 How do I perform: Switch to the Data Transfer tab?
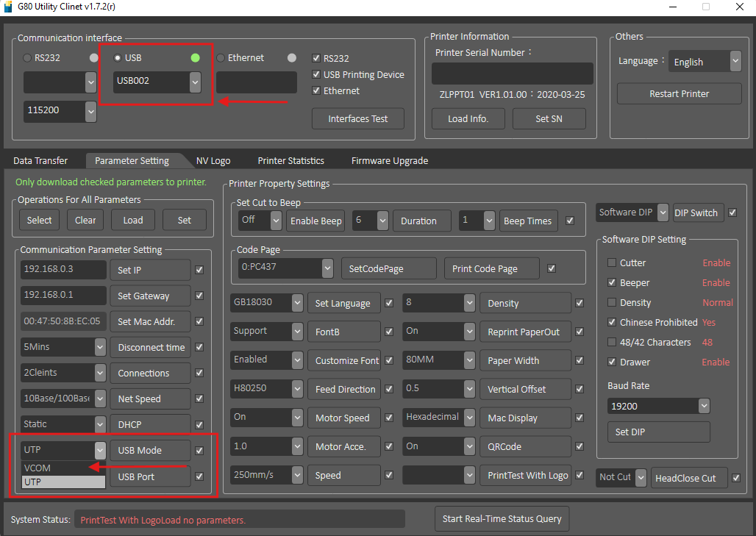tap(40, 160)
